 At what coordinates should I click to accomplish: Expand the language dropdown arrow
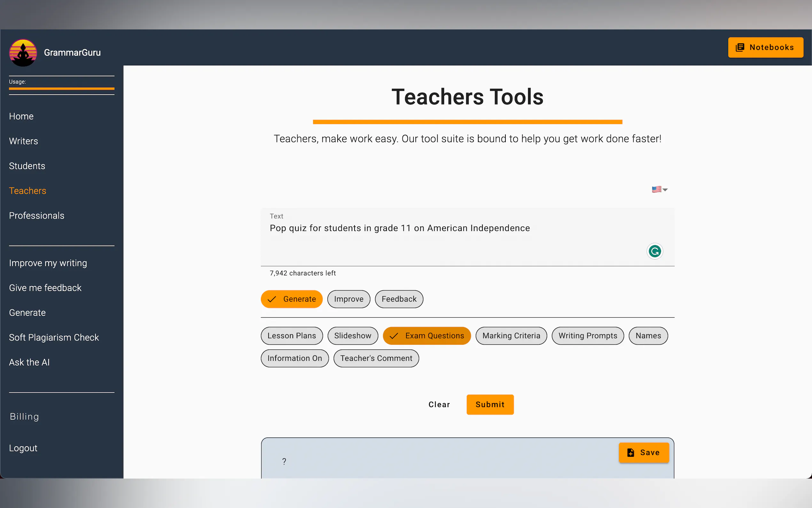(665, 190)
